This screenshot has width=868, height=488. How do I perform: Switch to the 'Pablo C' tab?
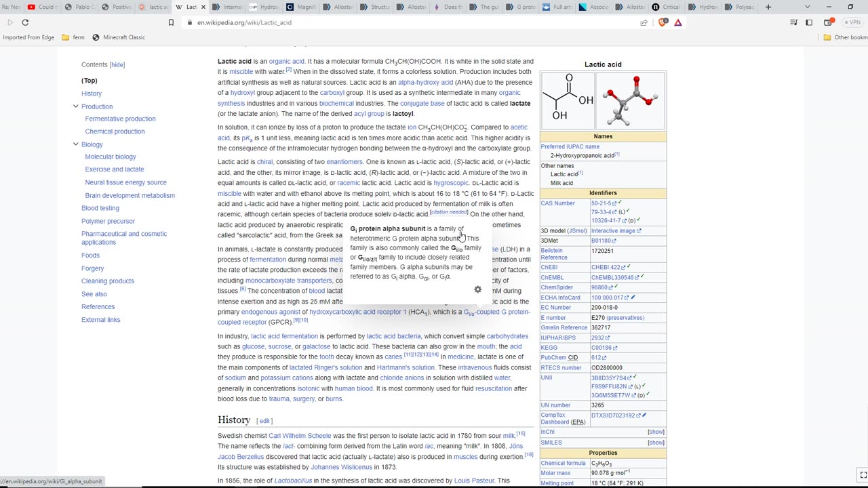tap(79, 7)
